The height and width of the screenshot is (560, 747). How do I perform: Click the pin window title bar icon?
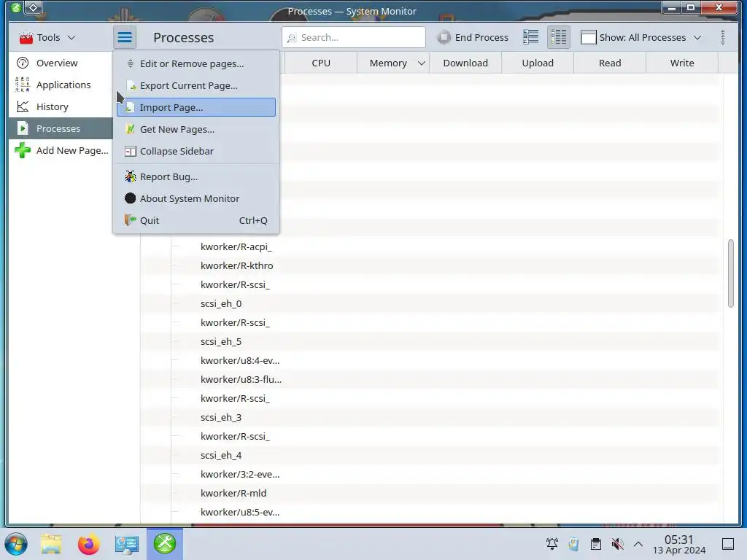click(34, 7)
